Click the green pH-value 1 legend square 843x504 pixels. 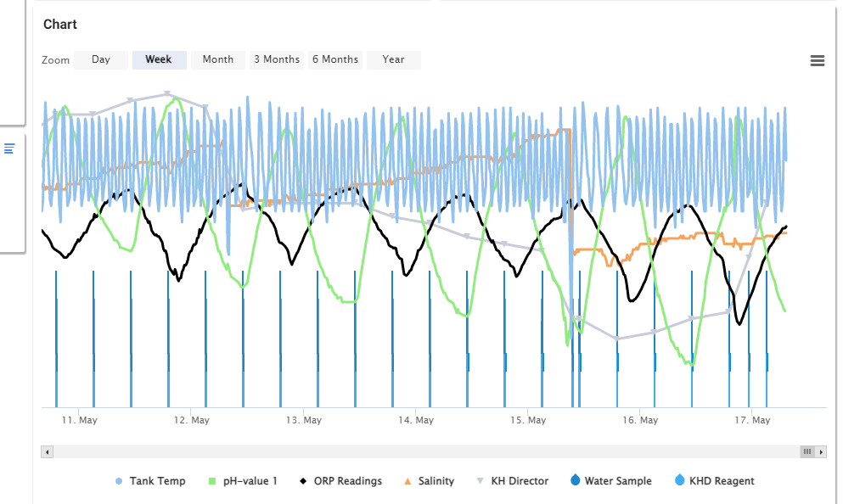[212, 481]
